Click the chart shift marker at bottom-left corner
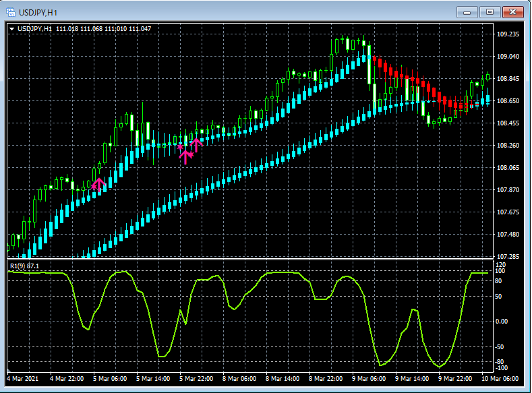This screenshot has height=393, width=532. [9, 371]
